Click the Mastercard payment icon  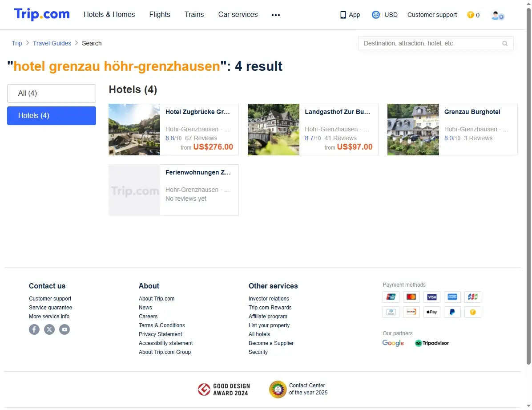coord(411,297)
